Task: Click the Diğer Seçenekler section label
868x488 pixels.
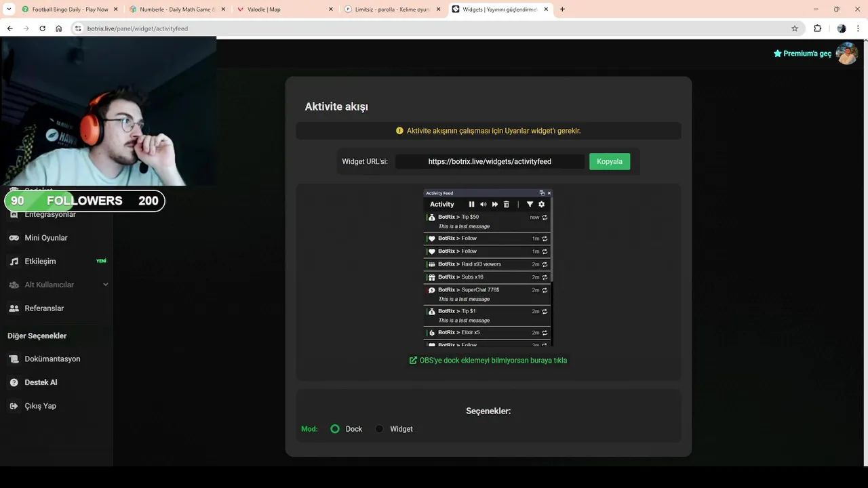Action: (37, 336)
